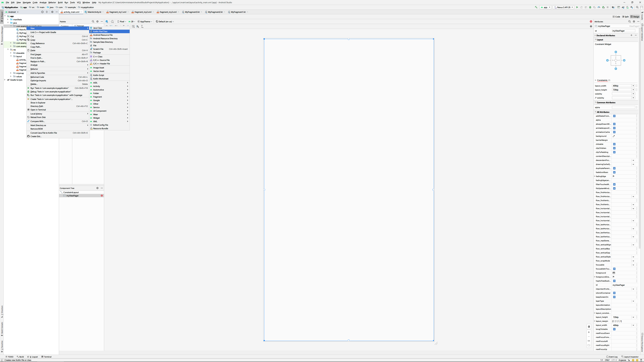
Task: Open the Profiler gauge icon
Action: coord(599,7)
